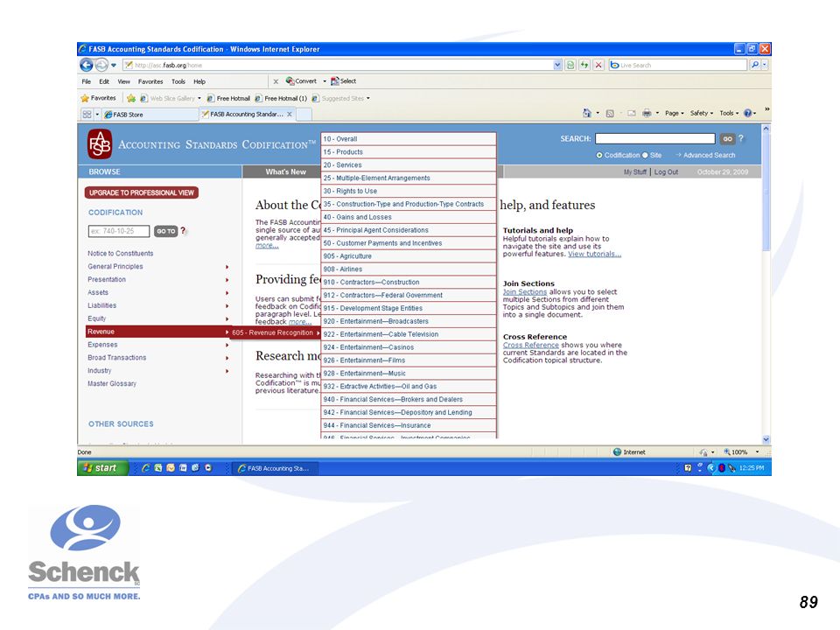Click the main SEARCH text box
This screenshot has width=840, height=630.
pos(654,139)
